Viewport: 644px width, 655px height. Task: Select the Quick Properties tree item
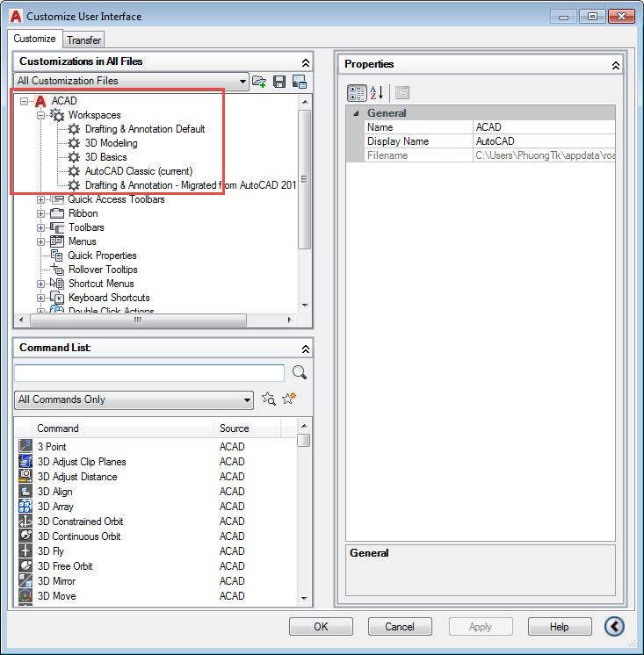pyautogui.click(x=103, y=256)
